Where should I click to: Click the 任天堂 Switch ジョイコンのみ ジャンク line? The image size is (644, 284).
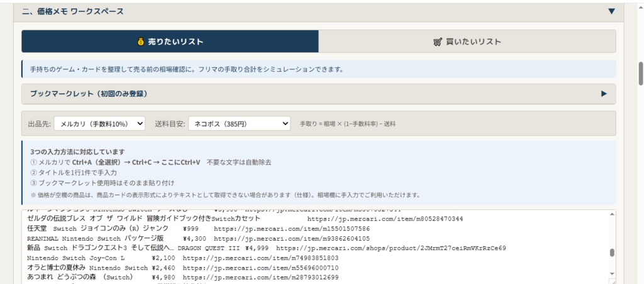[x=198, y=229]
